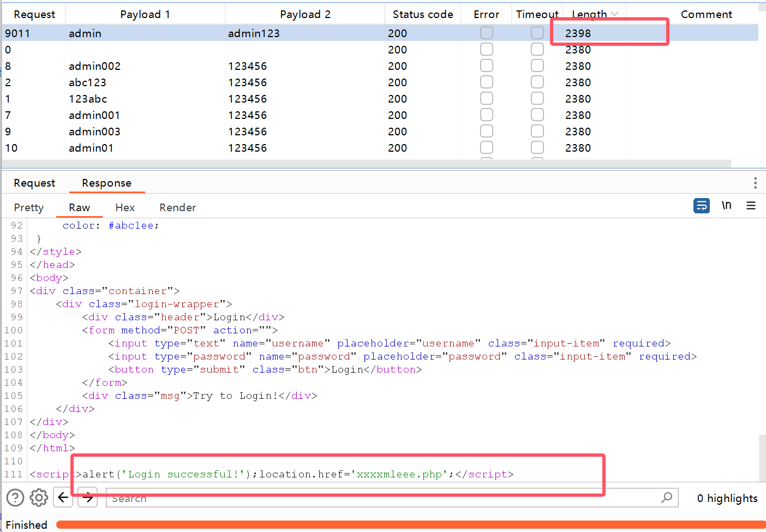Toggle Error checkbox for request 9011
The width and height of the screenshot is (766, 532).
[486, 33]
